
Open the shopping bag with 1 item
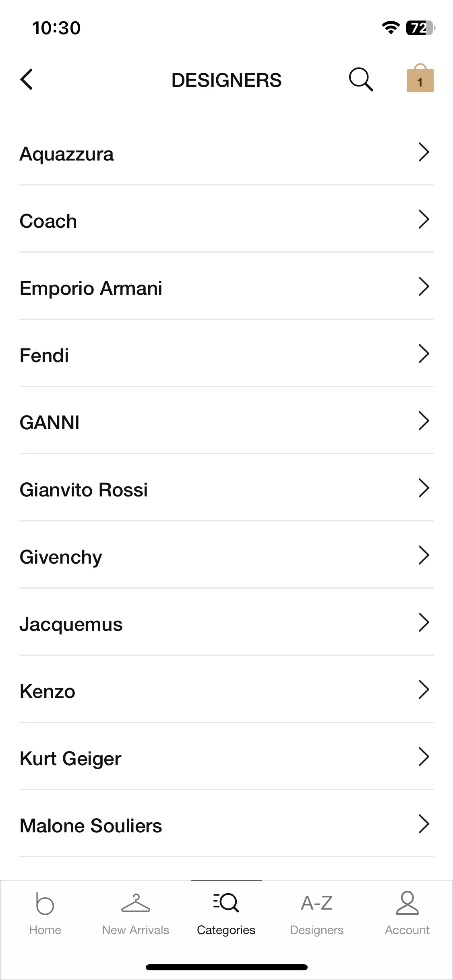tap(420, 78)
